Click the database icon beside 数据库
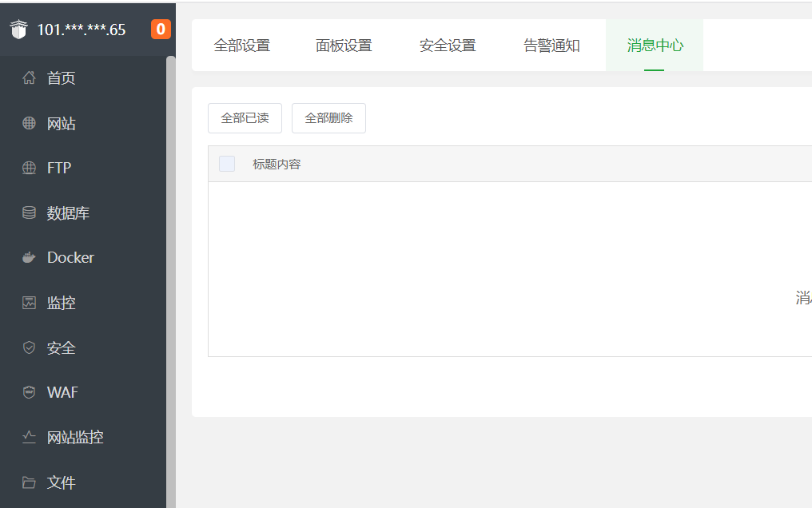The height and width of the screenshot is (508, 812). 30,213
